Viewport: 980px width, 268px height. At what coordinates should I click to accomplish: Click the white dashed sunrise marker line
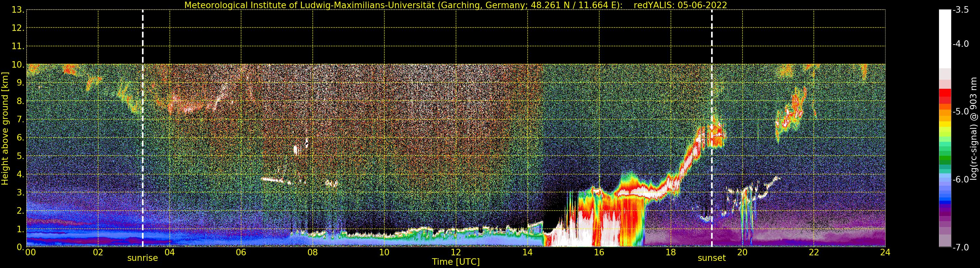(x=143, y=128)
